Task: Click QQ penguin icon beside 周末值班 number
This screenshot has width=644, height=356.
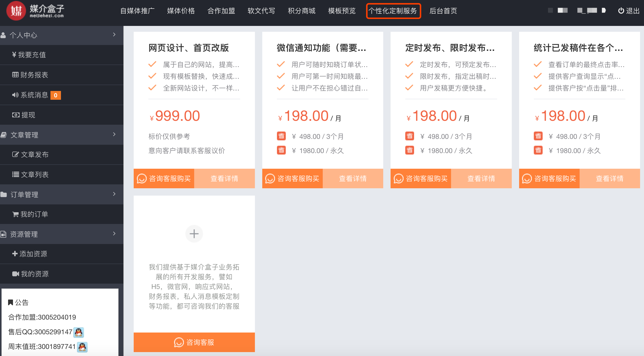Action: pos(82,347)
